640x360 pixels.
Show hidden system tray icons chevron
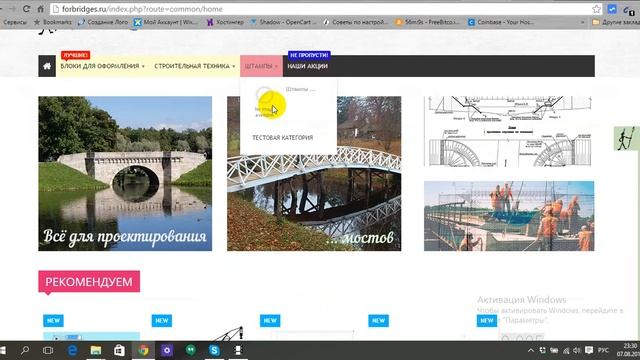pyautogui.click(x=531, y=350)
